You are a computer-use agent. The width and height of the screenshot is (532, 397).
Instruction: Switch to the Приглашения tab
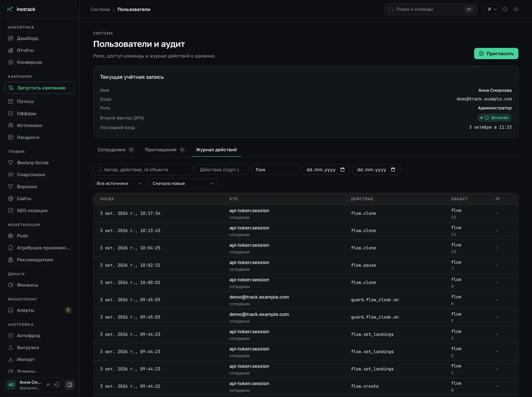[x=165, y=150]
